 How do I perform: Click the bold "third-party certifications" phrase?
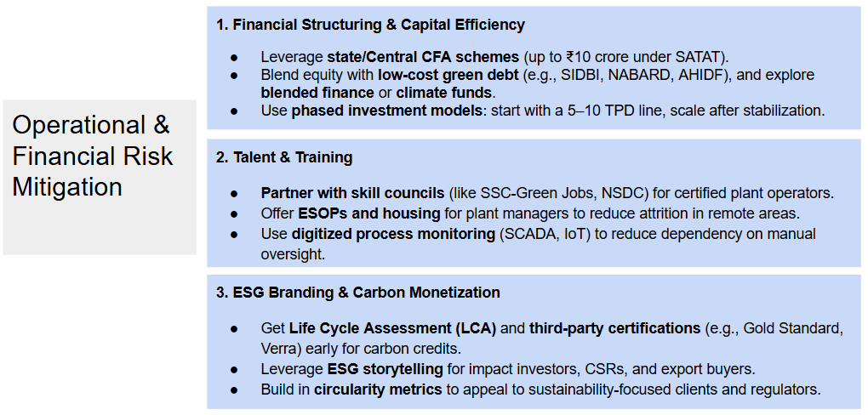(x=614, y=328)
